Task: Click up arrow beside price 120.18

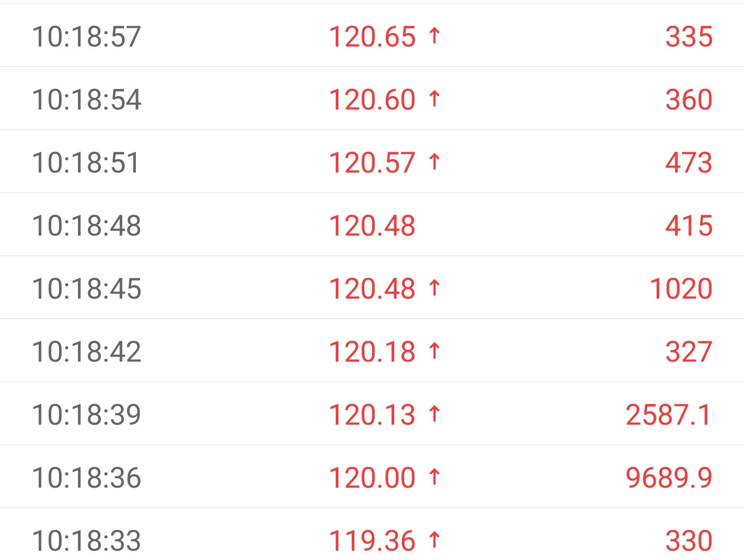Action: [435, 351]
